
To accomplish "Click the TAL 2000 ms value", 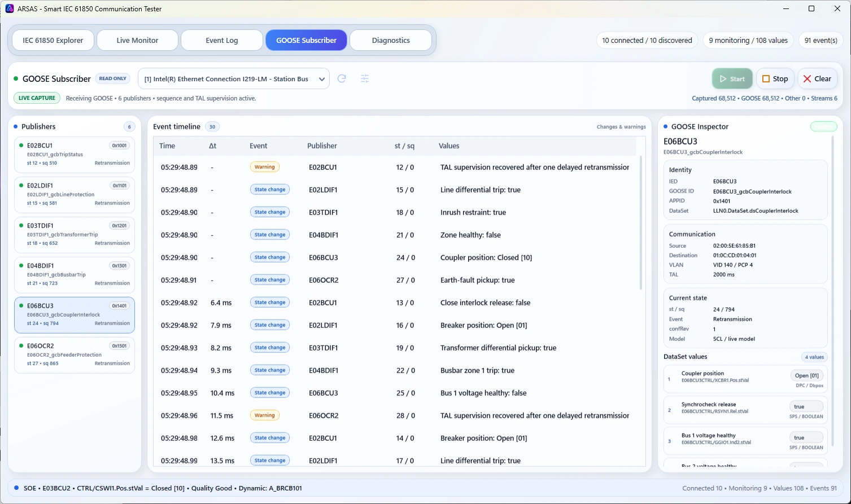I will [x=724, y=275].
